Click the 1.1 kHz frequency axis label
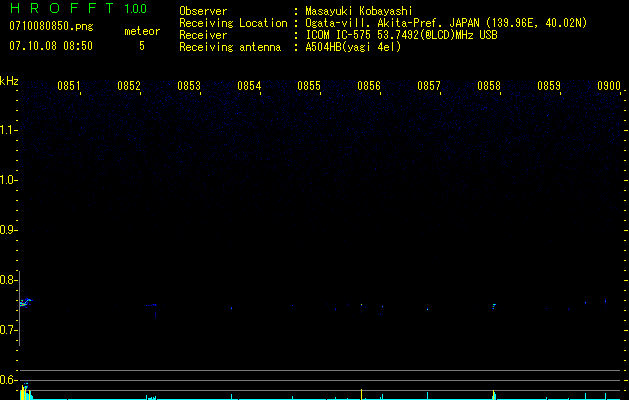Screen dimensions: 629x400 8,130
